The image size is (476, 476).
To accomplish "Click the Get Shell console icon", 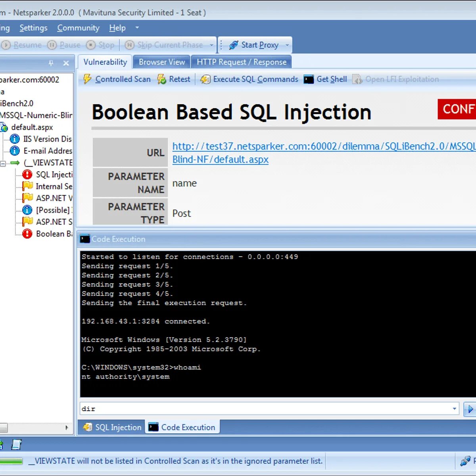I will (309, 79).
